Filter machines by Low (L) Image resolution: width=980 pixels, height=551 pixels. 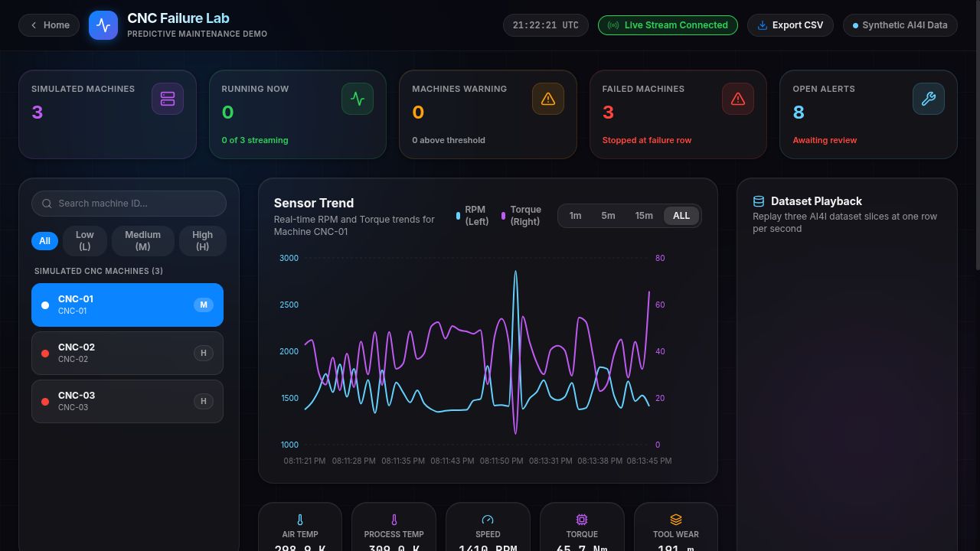click(x=85, y=241)
